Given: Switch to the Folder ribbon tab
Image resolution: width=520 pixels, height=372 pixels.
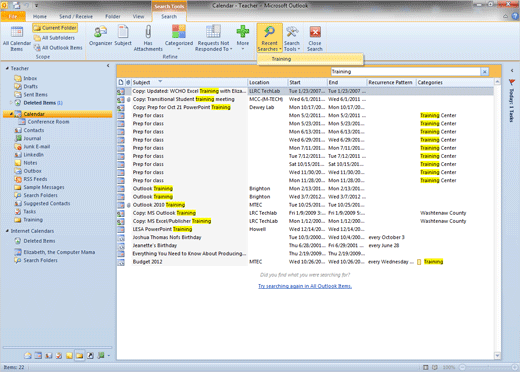Looking at the screenshot, I should pyautogui.click(x=113, y=16).
